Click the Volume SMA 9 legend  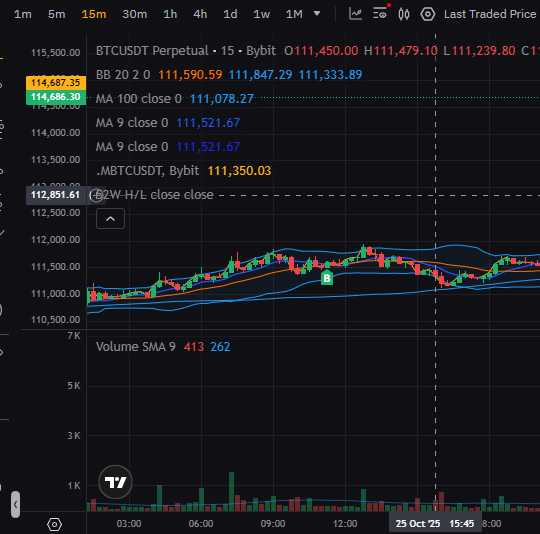pyautogui.click(x=136, y=347)
